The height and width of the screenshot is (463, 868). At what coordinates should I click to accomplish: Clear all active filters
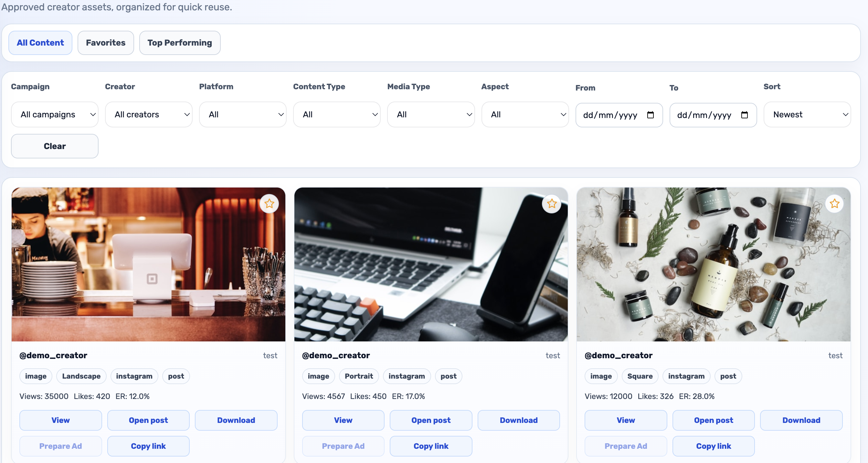tap(54, 146)
